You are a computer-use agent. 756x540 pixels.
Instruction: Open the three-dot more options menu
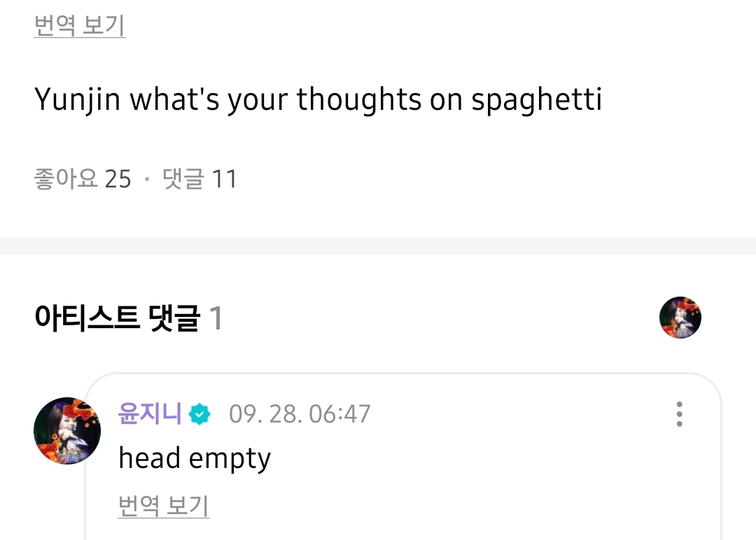pos(679,414)
